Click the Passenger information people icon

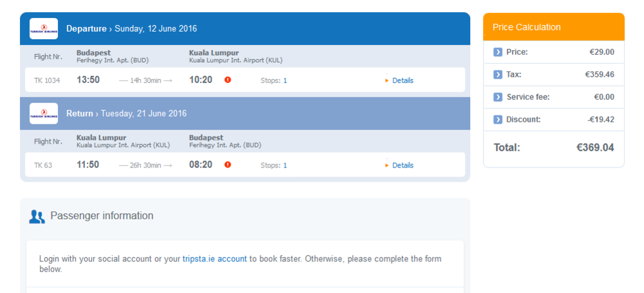coord(37,216)
